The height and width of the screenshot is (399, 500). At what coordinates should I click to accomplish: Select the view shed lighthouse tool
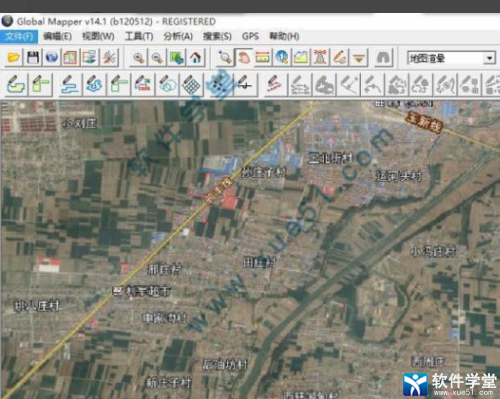tap(320, 58)
